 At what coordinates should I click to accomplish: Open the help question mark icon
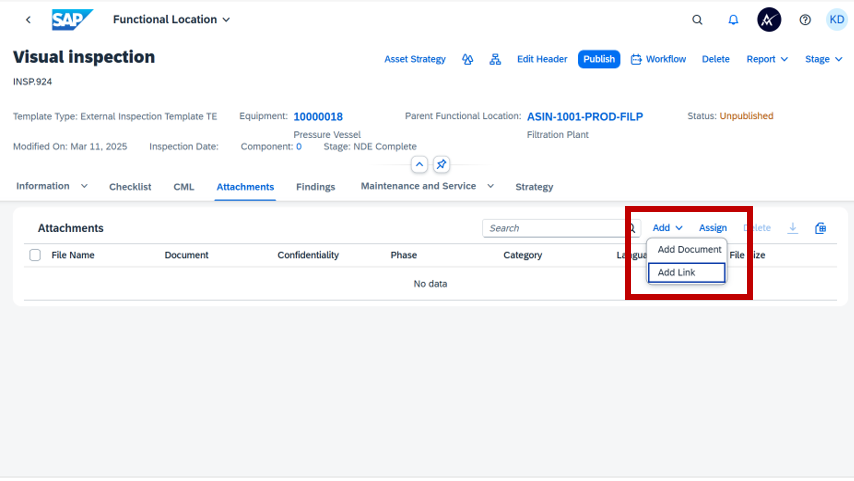coord(805,20)
